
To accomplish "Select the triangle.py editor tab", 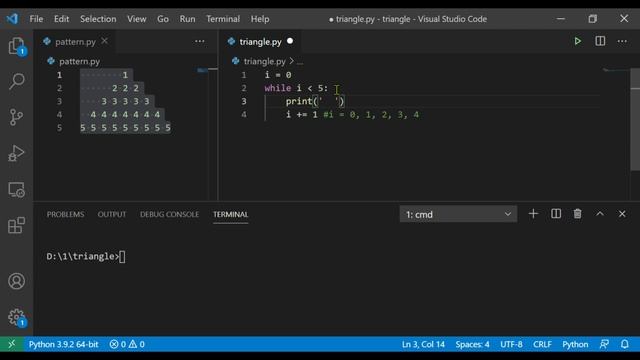I will pyautogui.click(x=260, y=42).
